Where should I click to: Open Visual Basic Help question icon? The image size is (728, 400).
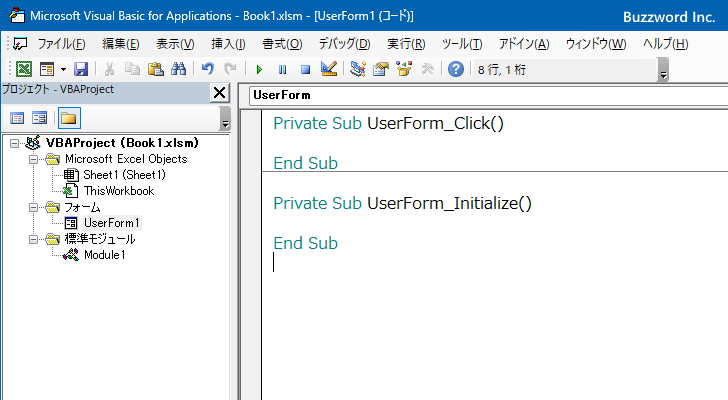(x=455, y=69)
